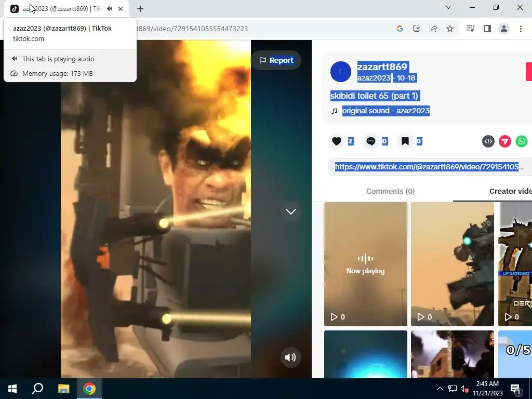This screenshot has height=399, width=532.
Task: Share via red send-to-friends icon
Action: (505, 141)
